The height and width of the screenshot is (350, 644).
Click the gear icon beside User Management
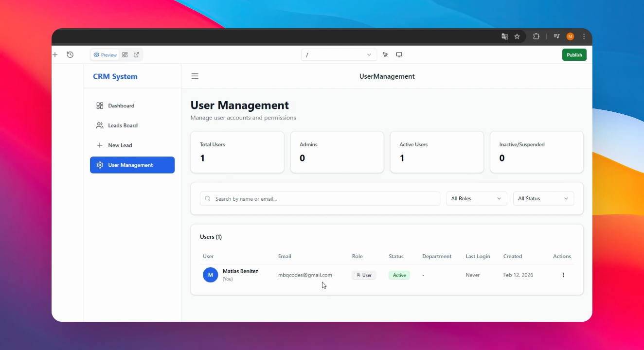(100, 165)
